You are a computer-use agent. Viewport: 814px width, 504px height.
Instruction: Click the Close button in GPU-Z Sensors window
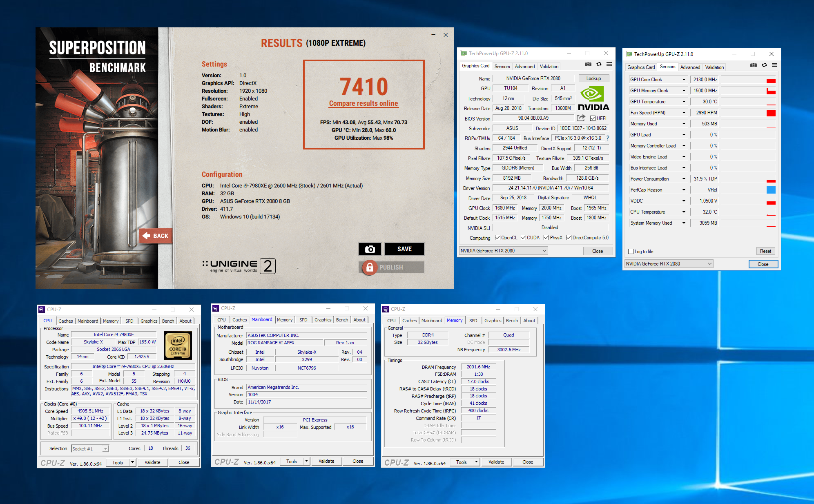click(763, 264)
